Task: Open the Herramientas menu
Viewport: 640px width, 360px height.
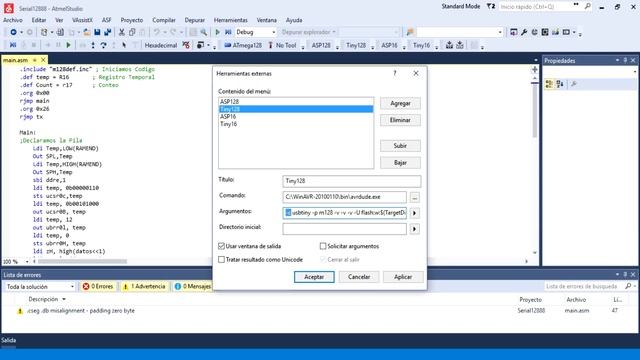Action: (x=231, y=20)
